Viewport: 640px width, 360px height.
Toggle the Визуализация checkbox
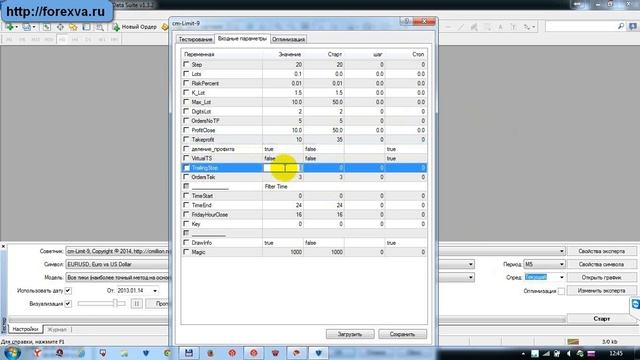coord(68,304)
